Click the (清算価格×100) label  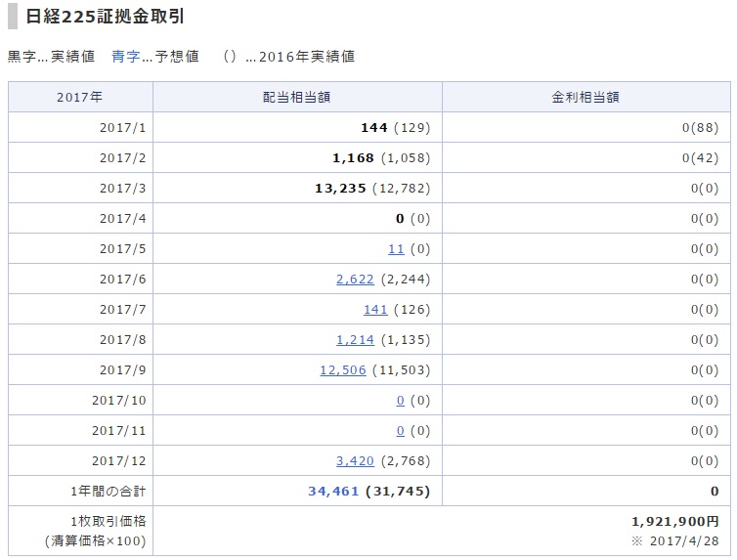coord(96,541)
